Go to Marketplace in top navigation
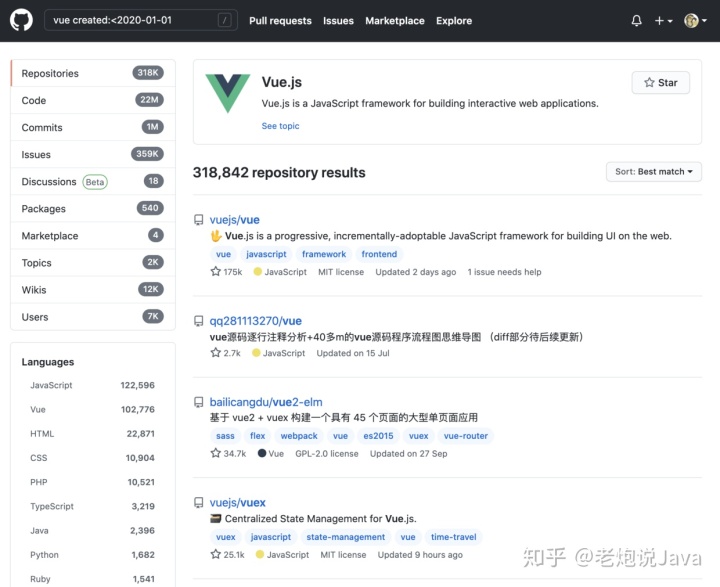Screen dimensions: 720x587 pyautogui.click(x=394, y=21)
